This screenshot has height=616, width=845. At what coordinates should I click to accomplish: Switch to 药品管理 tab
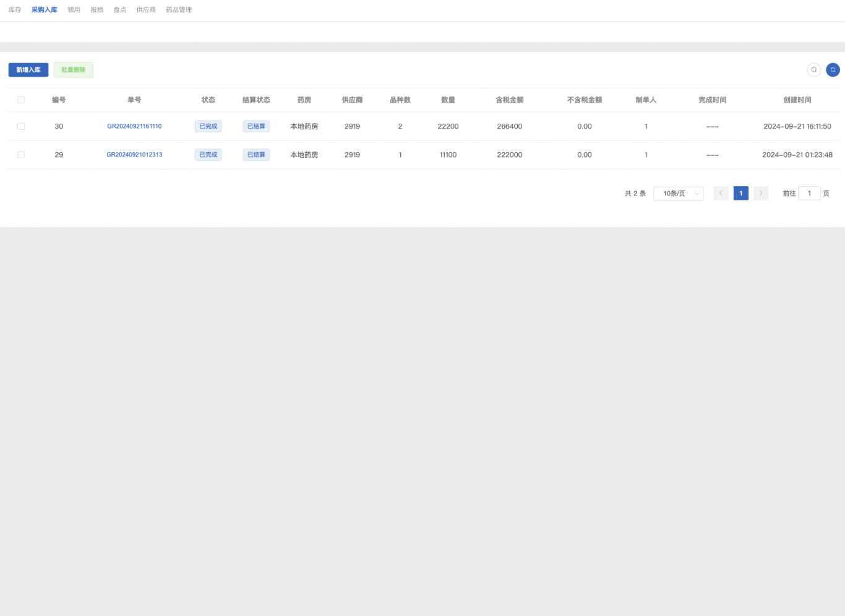click(179, 10)
